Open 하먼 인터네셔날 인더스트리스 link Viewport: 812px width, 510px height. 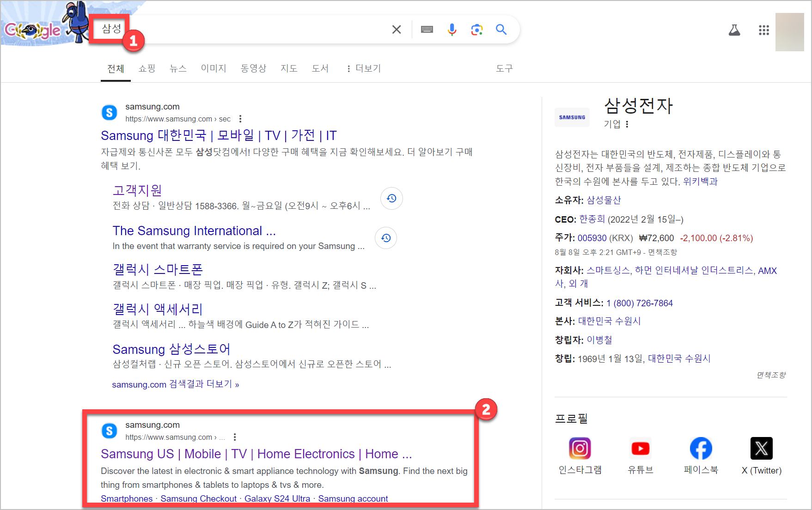[x=694, y=271]
